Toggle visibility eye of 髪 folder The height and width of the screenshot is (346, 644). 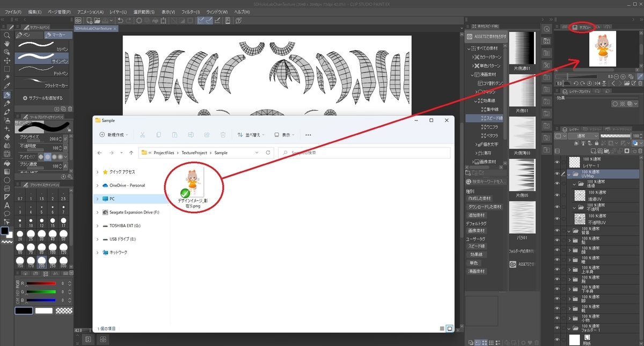coord(557,240)
